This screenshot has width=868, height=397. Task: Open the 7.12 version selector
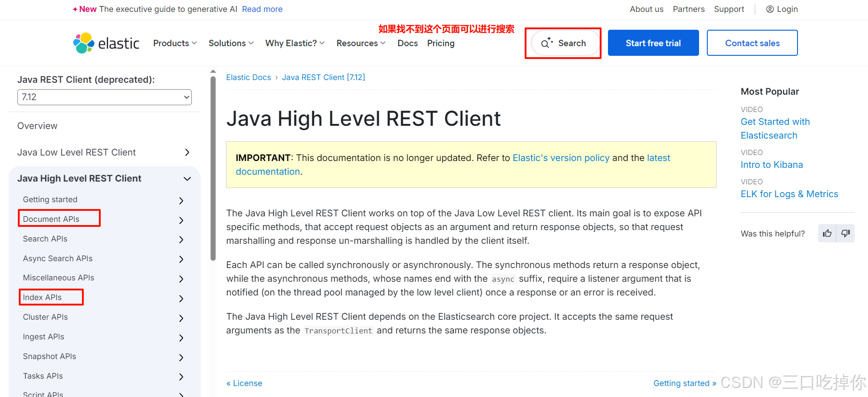(x=104, y=97)
